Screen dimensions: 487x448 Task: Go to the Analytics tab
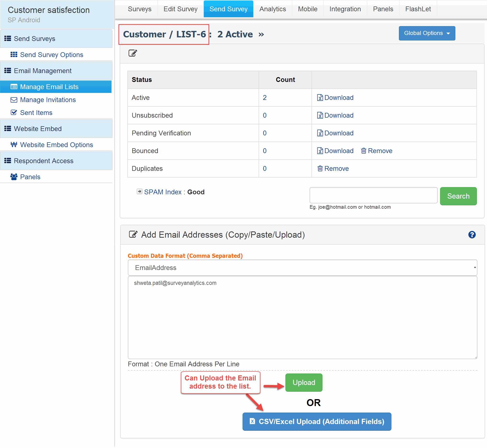[x=272, y=9]
